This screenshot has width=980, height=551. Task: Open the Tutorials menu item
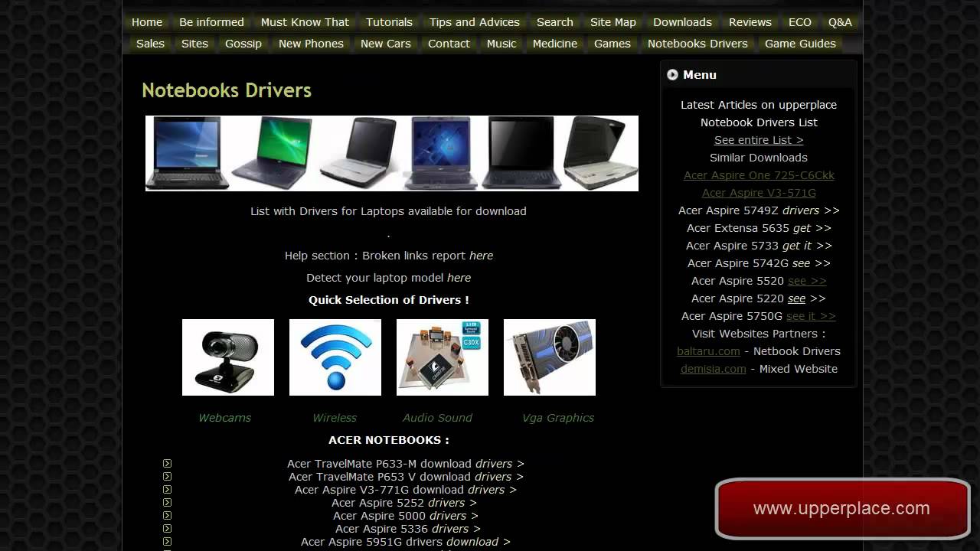pos(389,22)
